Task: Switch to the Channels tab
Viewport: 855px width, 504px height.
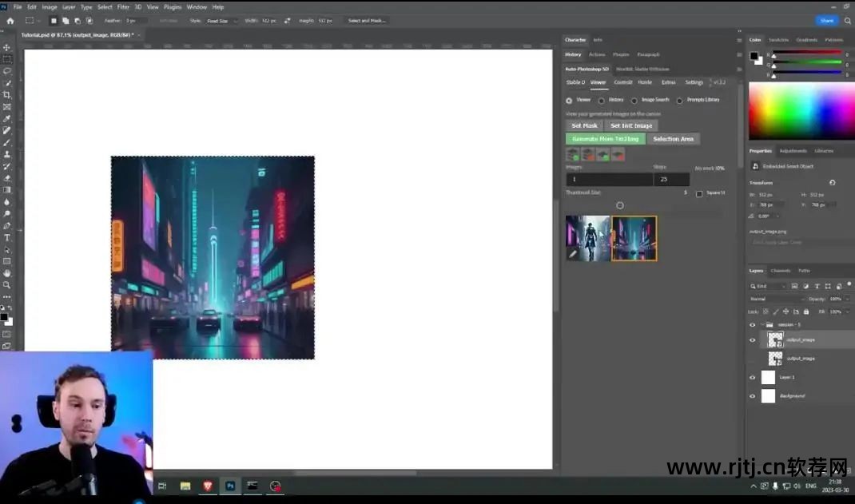Action: [780, 271]
